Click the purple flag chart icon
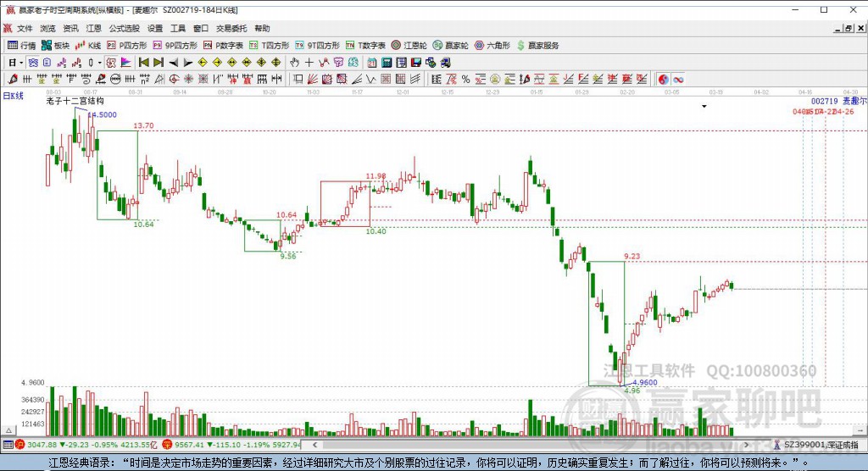Viewport: 868px width, 471px height. pyautogui.click(x=125, y=63)
